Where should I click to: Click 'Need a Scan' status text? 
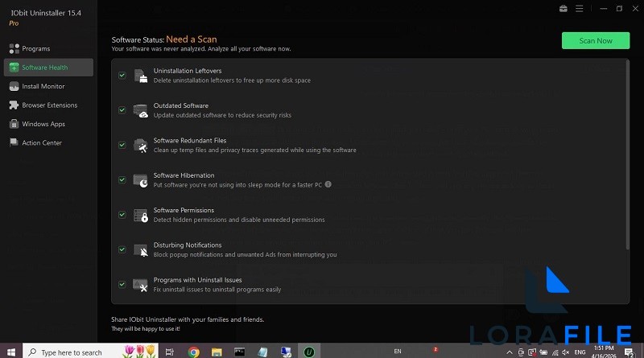click(192, 39)
